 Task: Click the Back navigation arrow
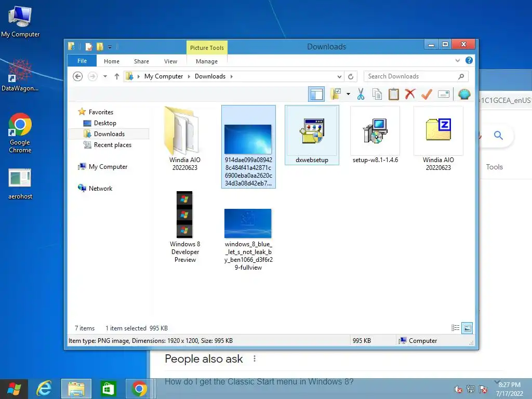click(x=78, y=76)
